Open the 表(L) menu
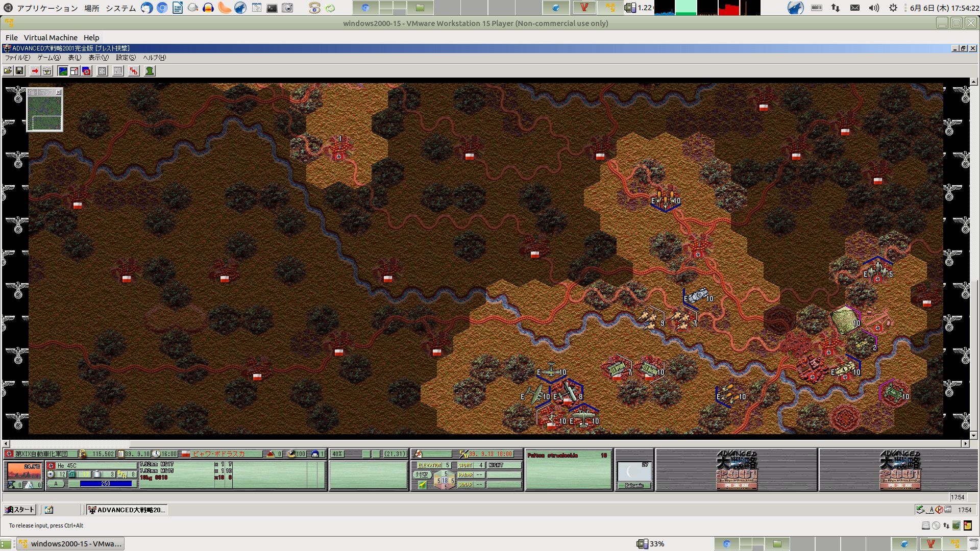Viewport: 980px width, 551px height. (x=75, y=58)
